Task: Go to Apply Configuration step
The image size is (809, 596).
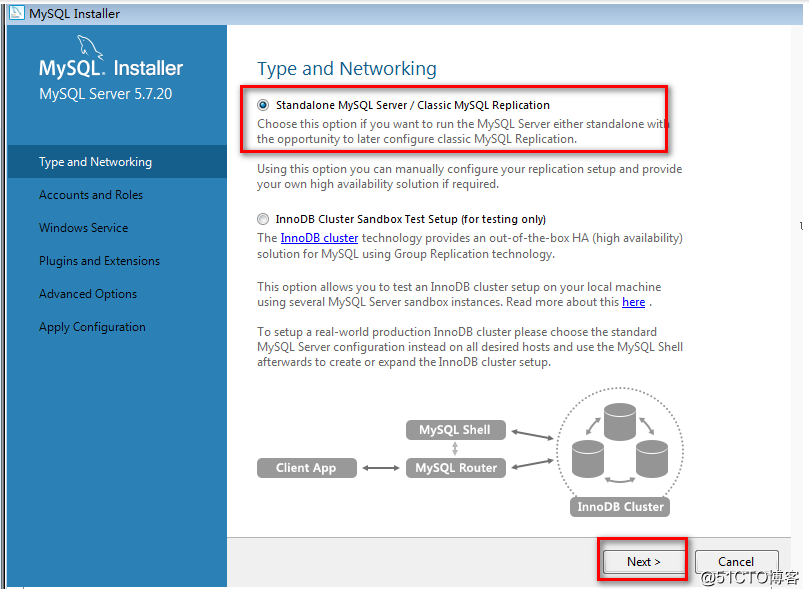Action: (x=117, y=327)
